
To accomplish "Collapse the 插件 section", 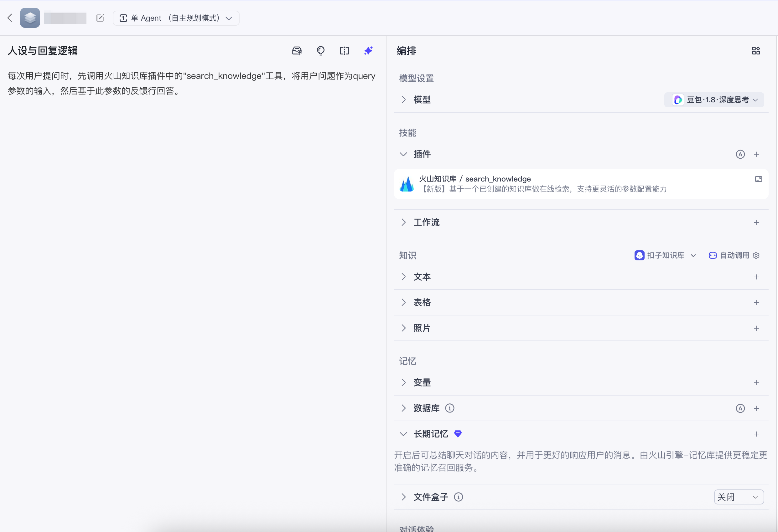I will click(404, 154).
